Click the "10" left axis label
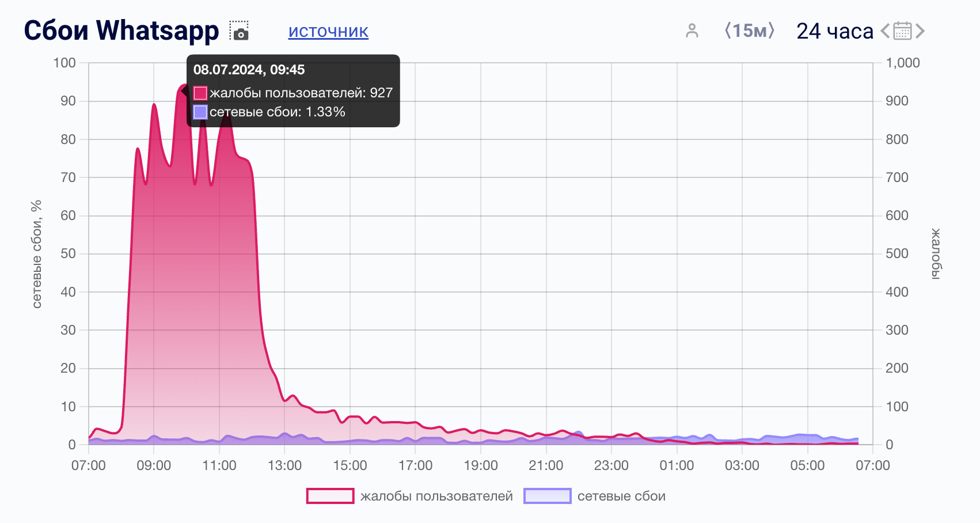980x523 pixels. pos(69,407)
